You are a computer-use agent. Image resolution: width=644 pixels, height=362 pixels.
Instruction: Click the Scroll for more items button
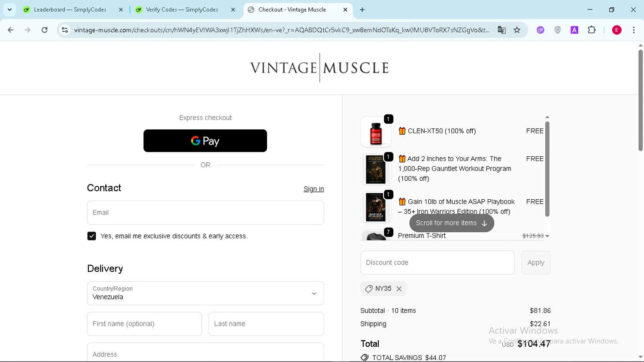coord(452,223)
